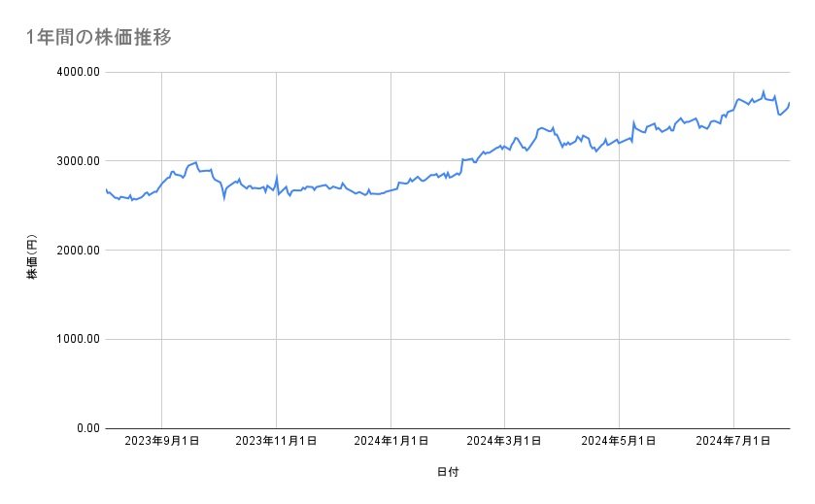This screenshot has width=815, height=504.
Task: Click the line's highest peak in July 2024
Action: tap(763, 92)
